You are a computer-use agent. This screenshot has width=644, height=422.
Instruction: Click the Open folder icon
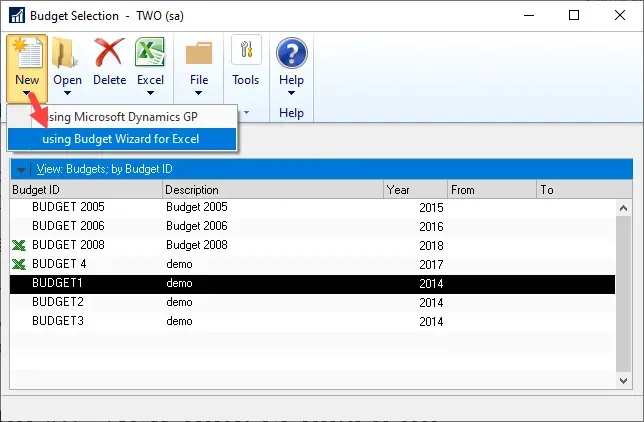[68, 52]
